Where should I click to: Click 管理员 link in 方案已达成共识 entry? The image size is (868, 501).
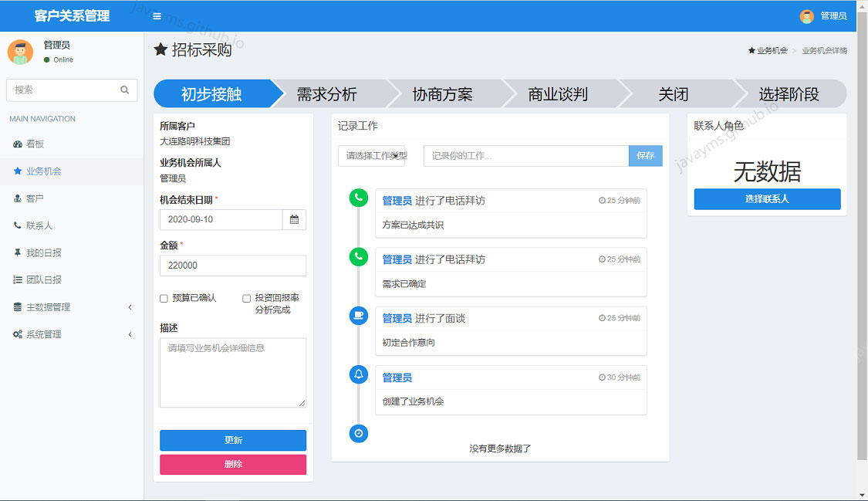click(397, 201)
